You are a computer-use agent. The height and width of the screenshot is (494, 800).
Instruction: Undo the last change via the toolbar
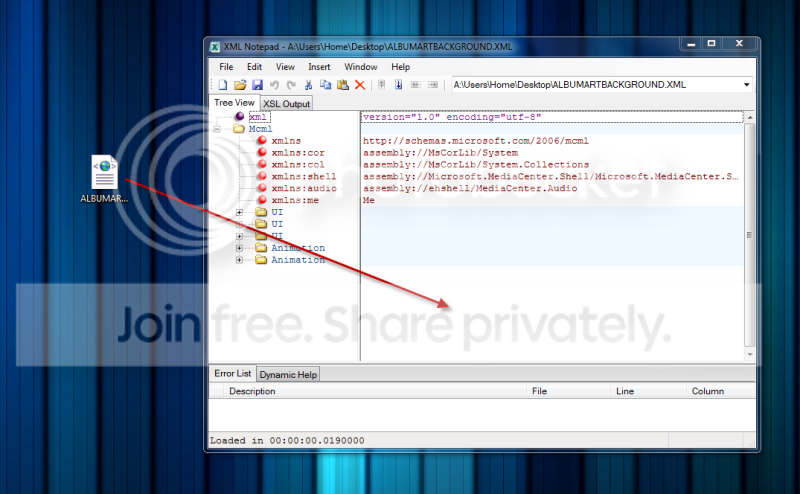pyautogui.click(x=274, y=85)
